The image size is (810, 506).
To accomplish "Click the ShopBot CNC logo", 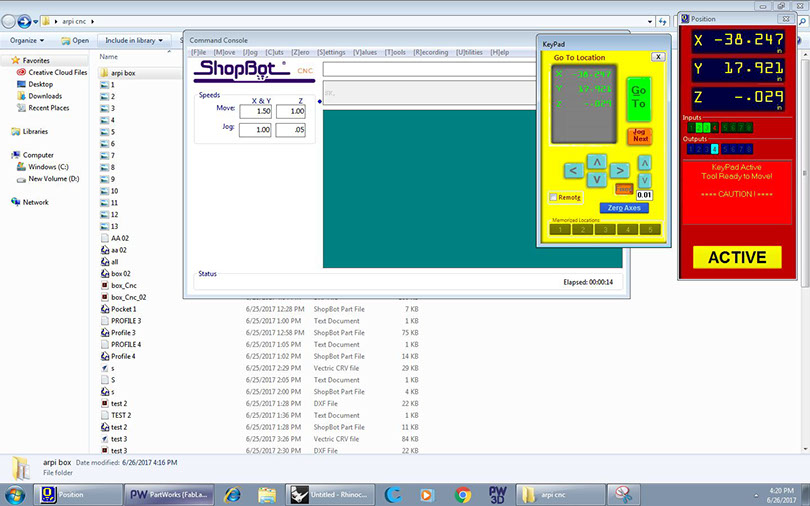I will click(x=254, y=71).
